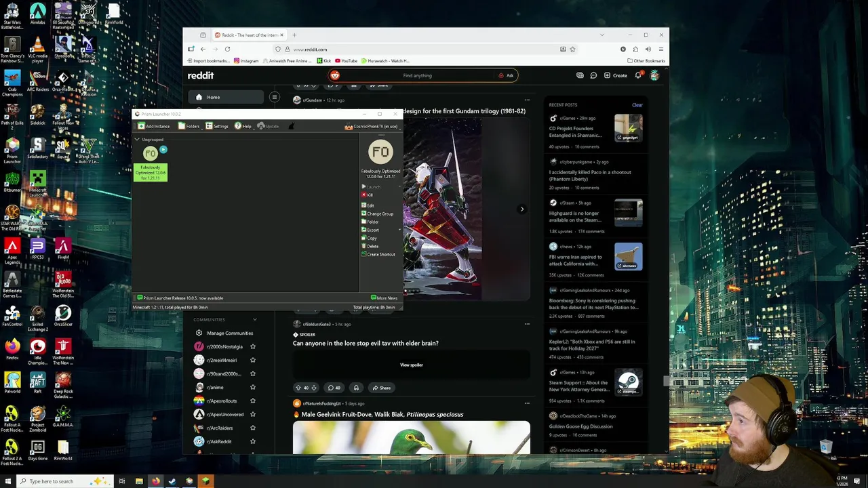Favorite r/2000sNostalgia with star
The width and height of the screenshot is (868, 488).
coord(253,346)
